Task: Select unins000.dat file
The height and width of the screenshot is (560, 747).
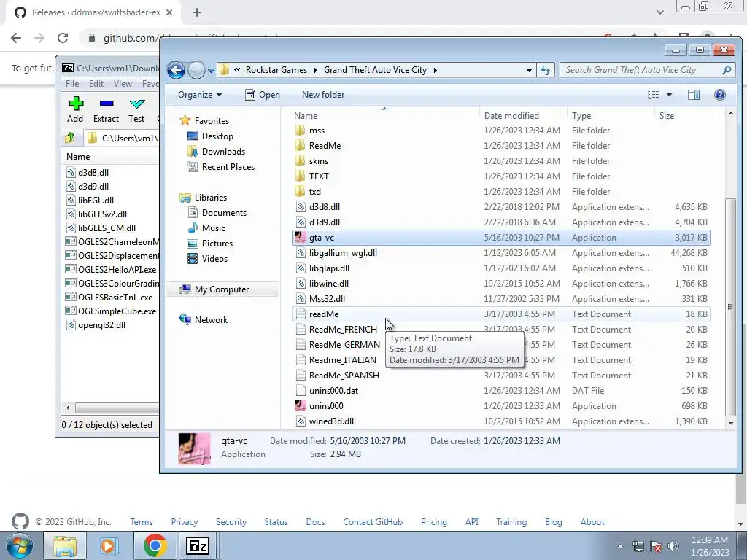Action: (500, 391)
